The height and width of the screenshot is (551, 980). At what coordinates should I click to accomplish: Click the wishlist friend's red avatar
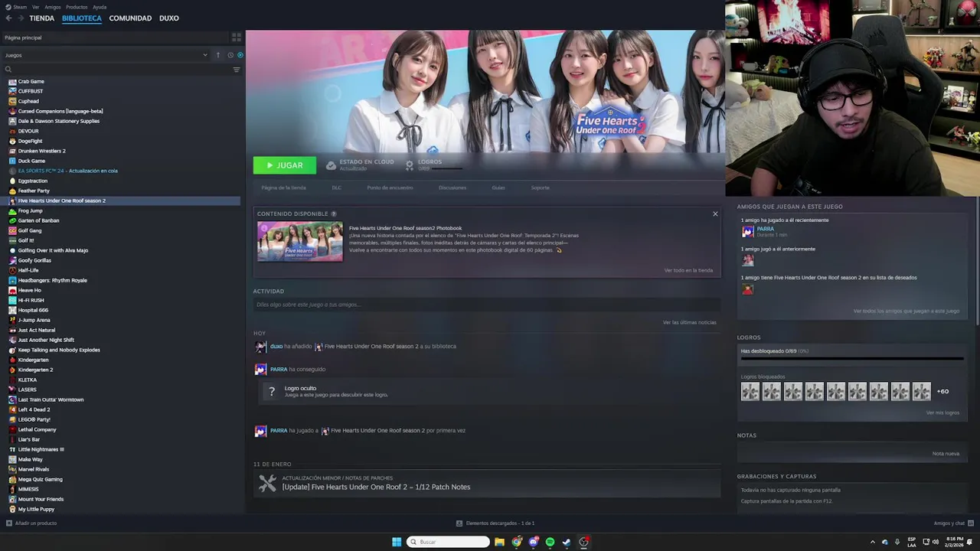click(x=748, y=289)
